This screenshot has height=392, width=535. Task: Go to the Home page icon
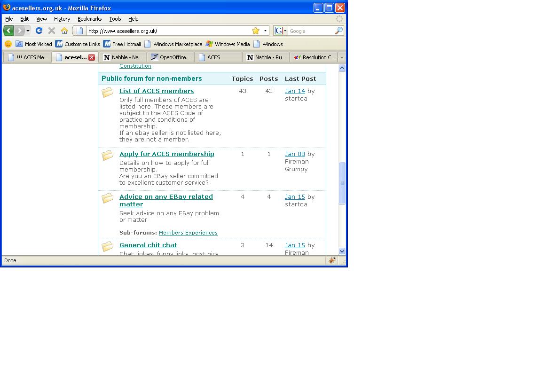click(64, 31)
